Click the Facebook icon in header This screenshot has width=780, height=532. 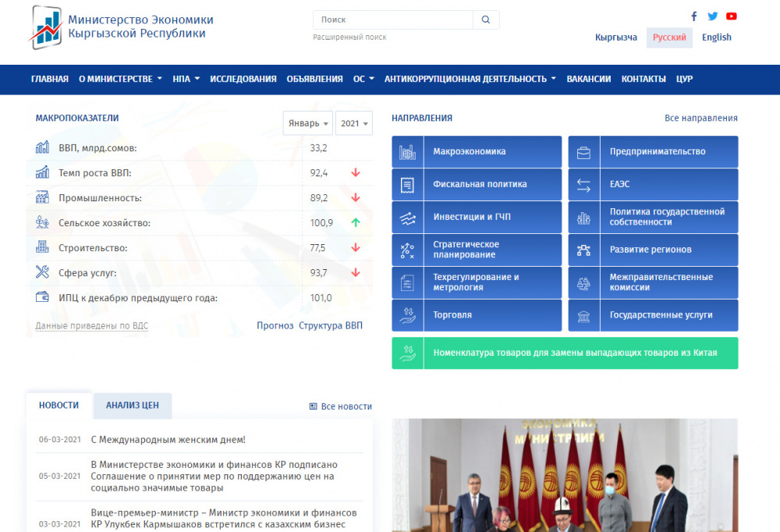[694, 16]
